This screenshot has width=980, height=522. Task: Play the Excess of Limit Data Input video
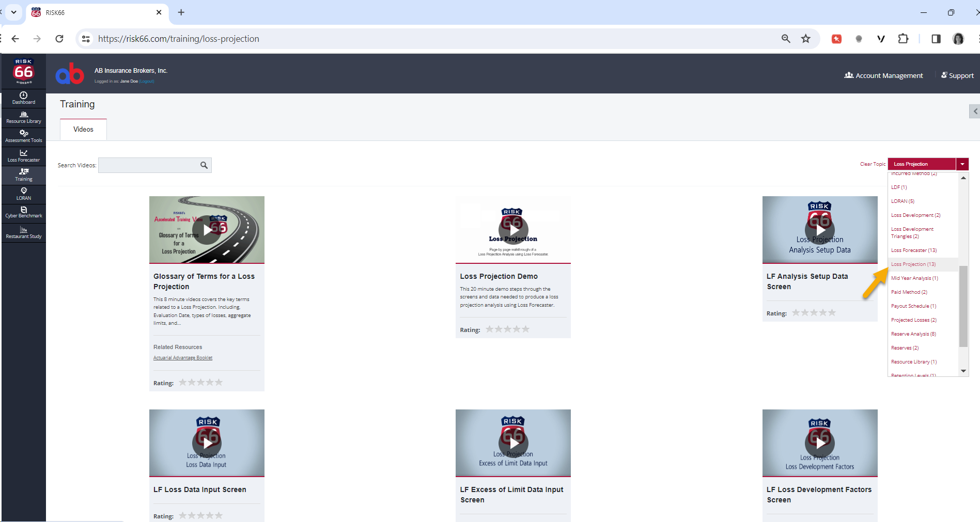click(x=513, y=443)
